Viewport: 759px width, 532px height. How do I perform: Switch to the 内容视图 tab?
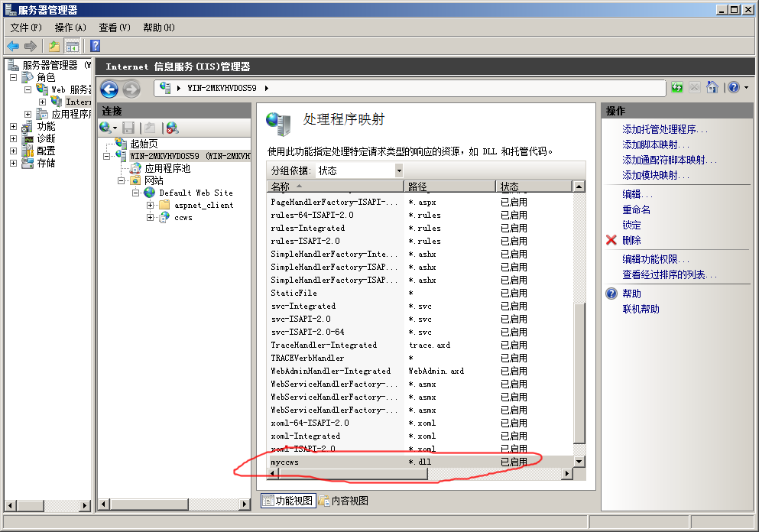pyautogui.click(x=344, y=501)
